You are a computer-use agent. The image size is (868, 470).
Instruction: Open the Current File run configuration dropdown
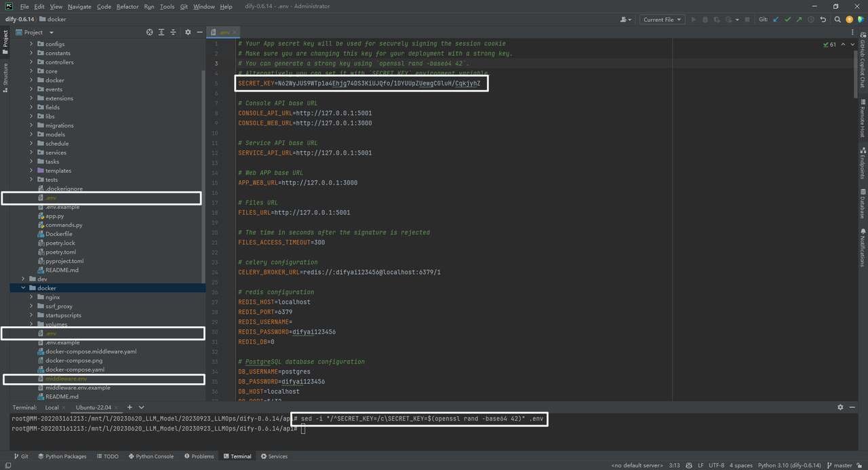[662, 19]
